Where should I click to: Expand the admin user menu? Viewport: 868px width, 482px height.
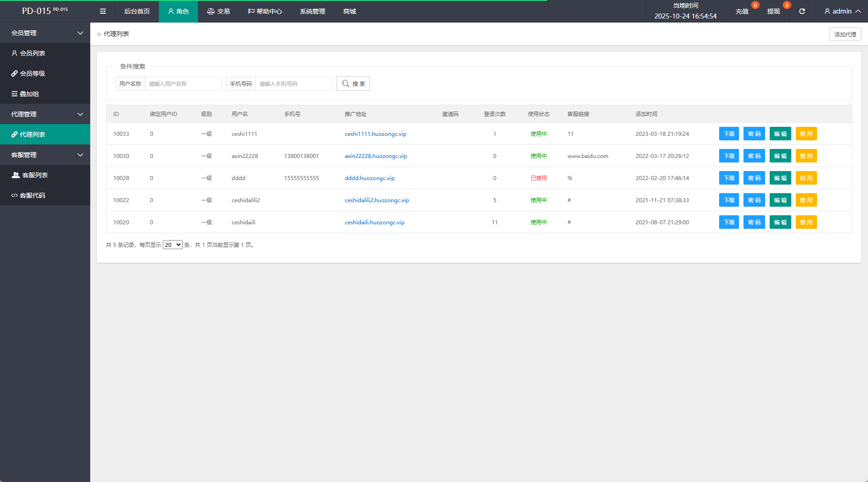(842, 11)
